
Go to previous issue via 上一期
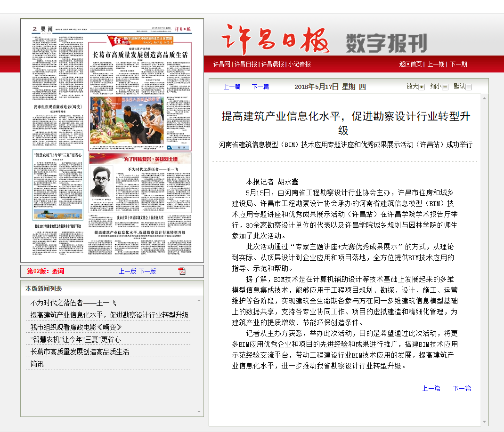click(x=436, y=64)
